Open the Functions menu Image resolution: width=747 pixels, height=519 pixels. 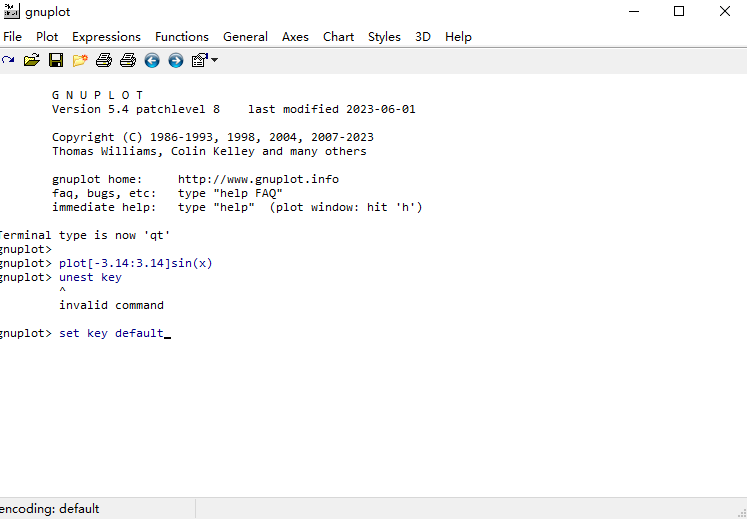(x=182, y=37)
